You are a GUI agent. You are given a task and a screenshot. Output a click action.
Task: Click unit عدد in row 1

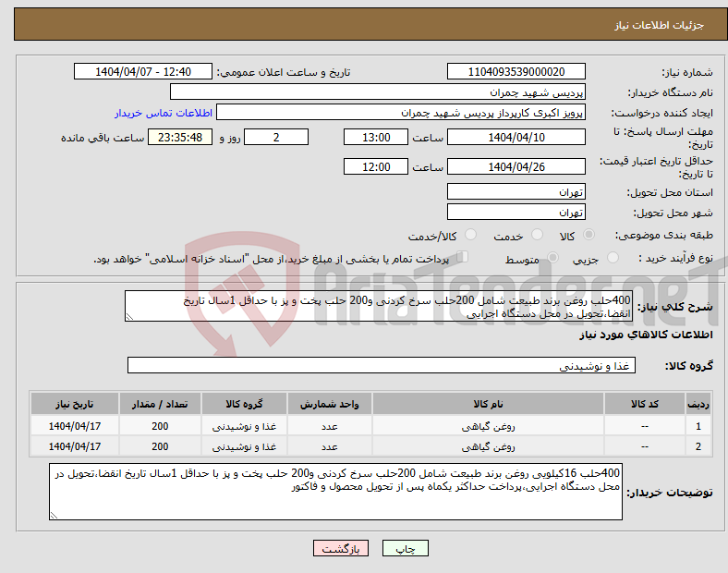329,426
